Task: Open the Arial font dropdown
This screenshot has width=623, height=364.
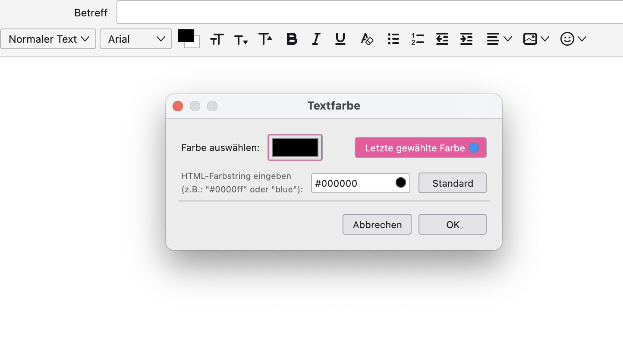Action: point(136,39)
